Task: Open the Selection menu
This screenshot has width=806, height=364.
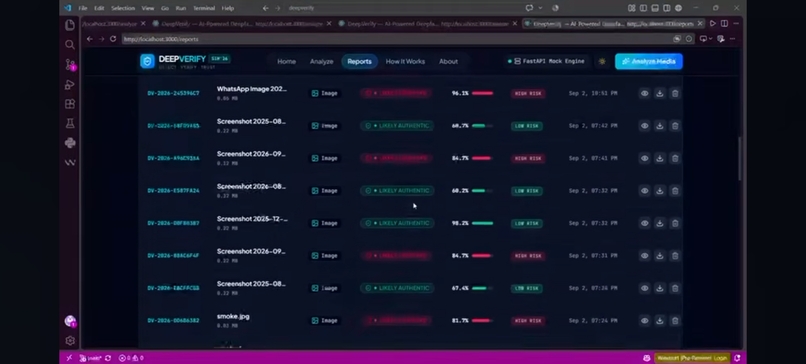Action: point(122,8)
